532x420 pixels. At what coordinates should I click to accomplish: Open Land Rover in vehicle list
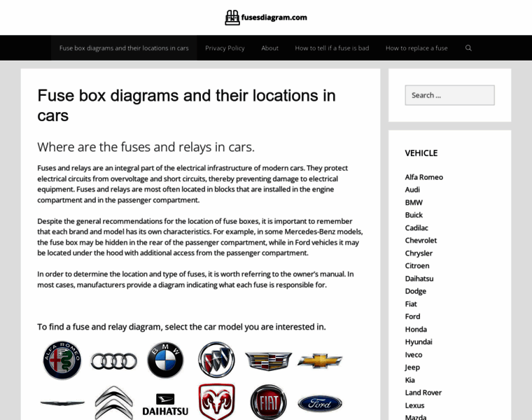click(423, 393)
